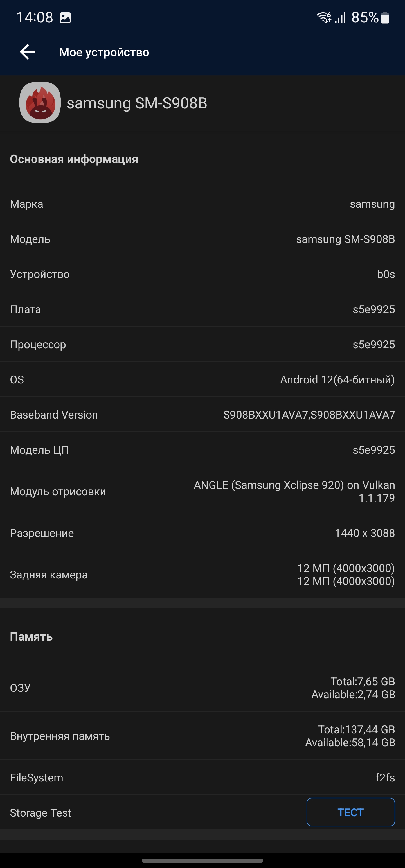Tap the battery icon in status bar

click(x=385, y=17)
